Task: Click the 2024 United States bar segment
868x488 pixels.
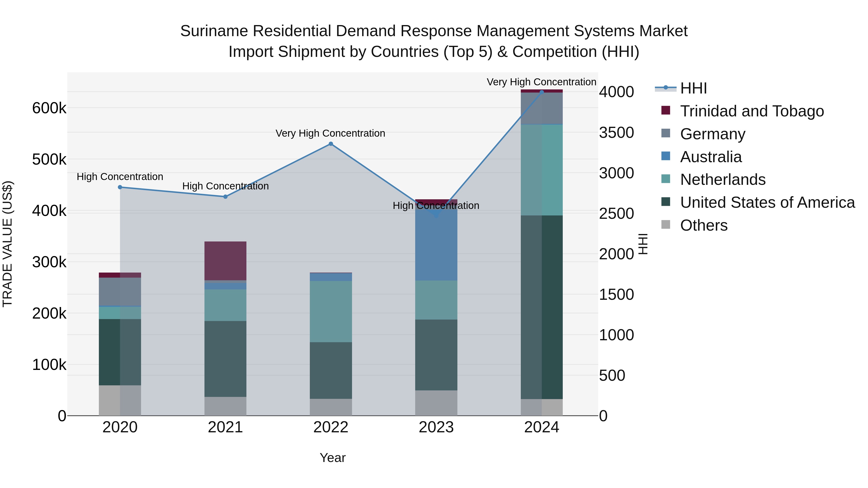Action: point(542,307)
